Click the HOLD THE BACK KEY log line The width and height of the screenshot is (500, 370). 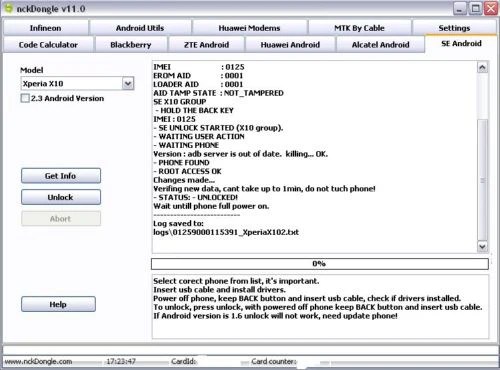coord(194,110)
